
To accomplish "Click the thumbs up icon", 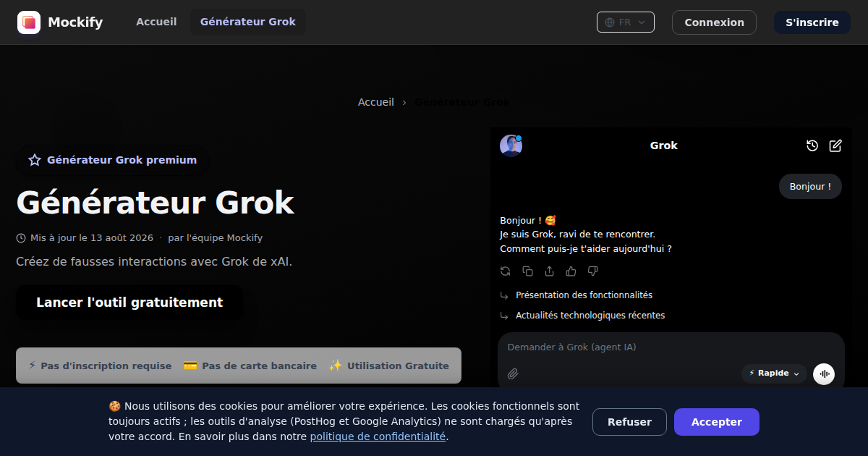I will coord(571,271).
